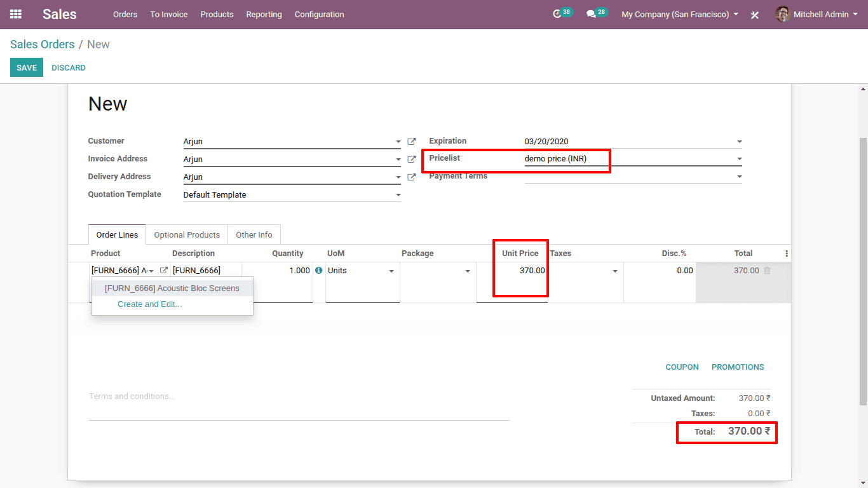The height and width of the screenshot is (488, 868).
Task: Click the Unit Price field showing 370.00
Action: (x=512, y=271)
